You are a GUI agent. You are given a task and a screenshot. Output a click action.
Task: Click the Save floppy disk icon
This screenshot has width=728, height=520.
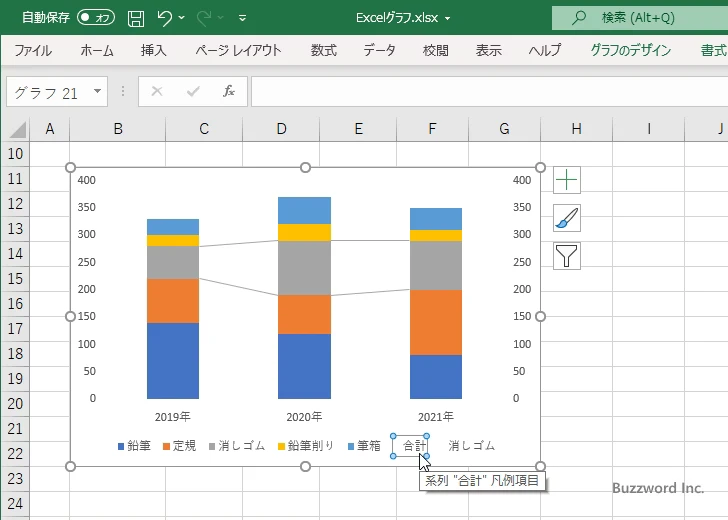[136, 18]
